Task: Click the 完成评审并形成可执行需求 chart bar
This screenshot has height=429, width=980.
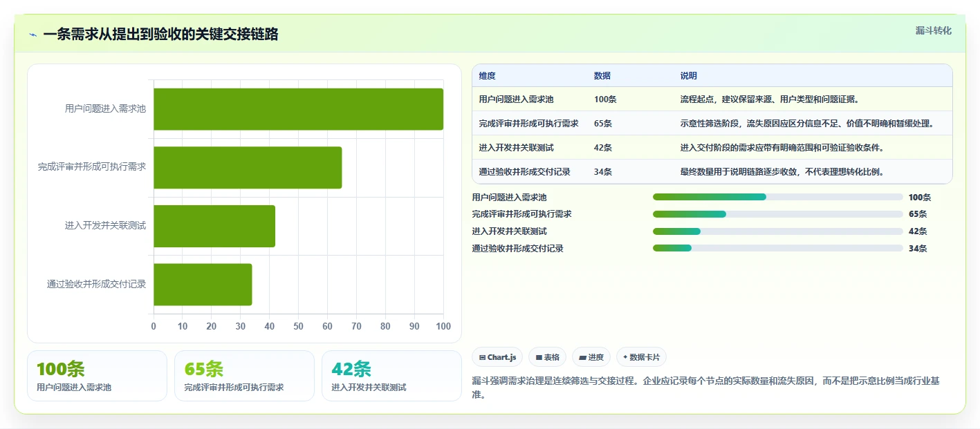Action: pyautogui.click(x=248, y=167)
